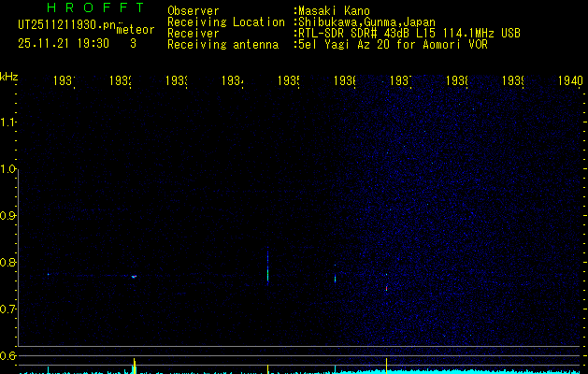Image resolution: width=588 pixels, height=374 pixels.
Task: Select the location Shibukawa,Gunma,Japan
Action: (x=366, y=22)
